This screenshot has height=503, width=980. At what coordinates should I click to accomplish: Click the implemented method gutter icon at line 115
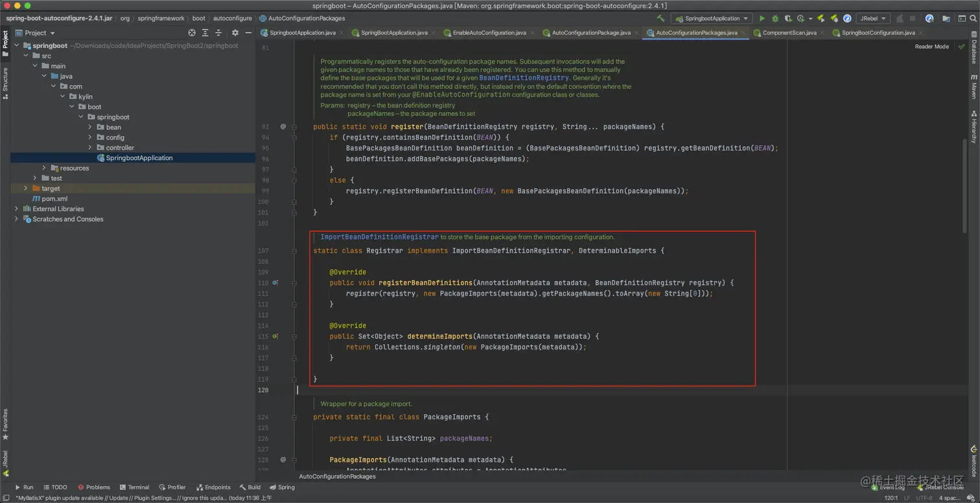coord(275,336)
